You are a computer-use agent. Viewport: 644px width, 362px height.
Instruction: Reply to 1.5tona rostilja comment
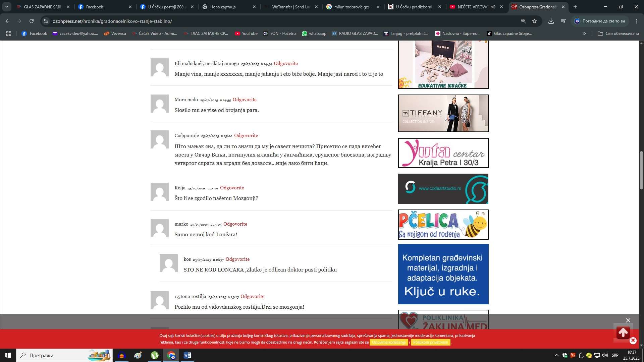252,296
